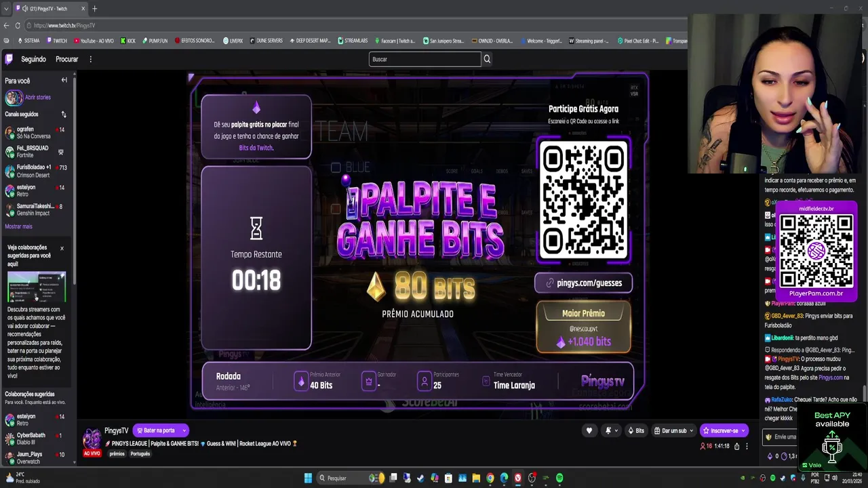
Task: Open Jaum_Plays Overwatch channel
Action: tap(36, 457)
